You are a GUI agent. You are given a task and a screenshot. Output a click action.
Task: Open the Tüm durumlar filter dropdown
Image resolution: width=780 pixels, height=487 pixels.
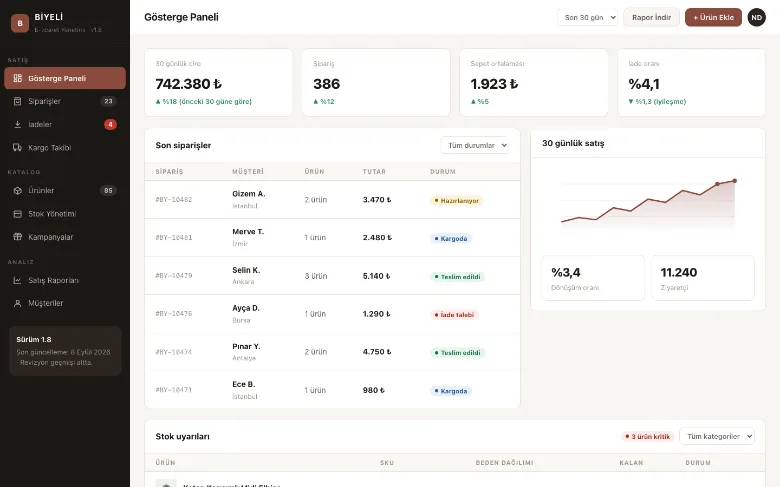[475, 145]
